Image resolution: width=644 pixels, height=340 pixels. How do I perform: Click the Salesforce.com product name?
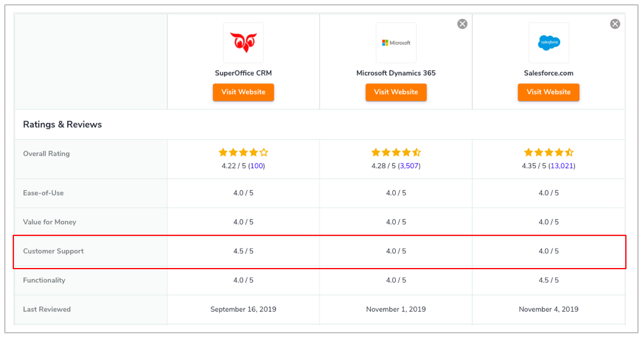pyautogui.click(x=549, y=73)
